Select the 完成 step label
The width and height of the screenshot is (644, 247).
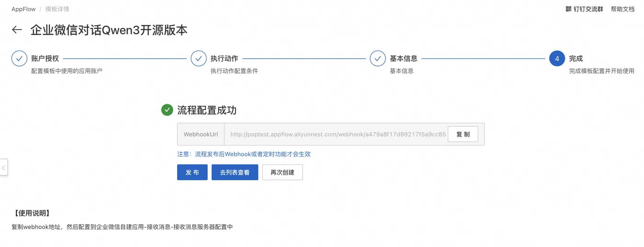click(x=576, y=59)
